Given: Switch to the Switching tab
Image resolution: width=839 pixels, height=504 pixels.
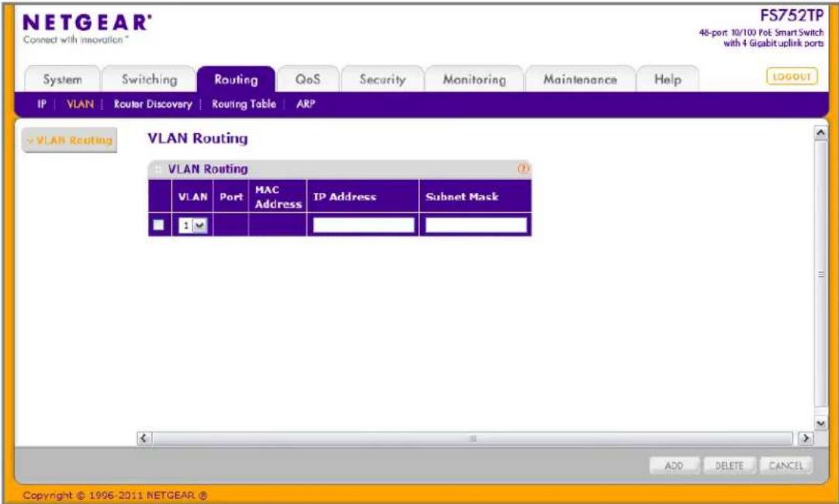Looking at the screenshot, I should click(149, 79).
